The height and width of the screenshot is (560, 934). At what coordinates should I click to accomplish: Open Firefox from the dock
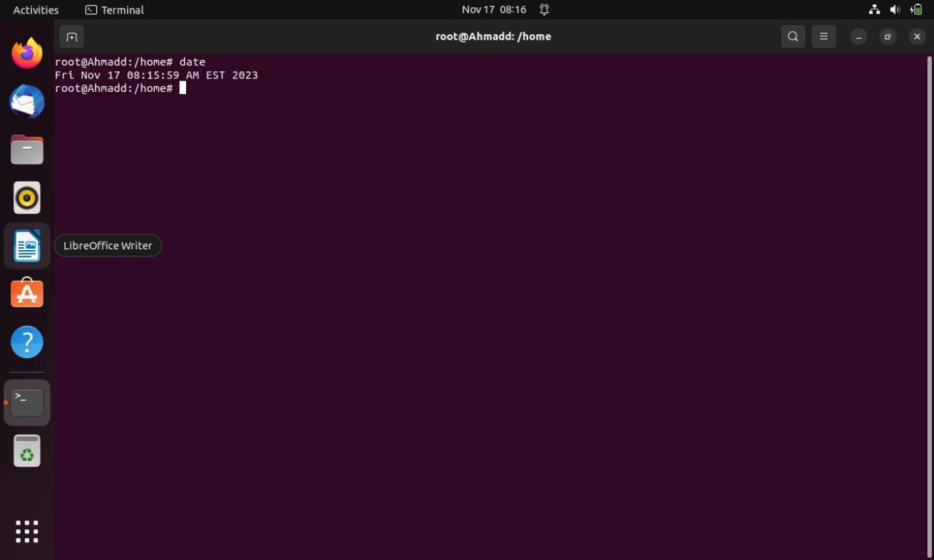click(27, 53)
